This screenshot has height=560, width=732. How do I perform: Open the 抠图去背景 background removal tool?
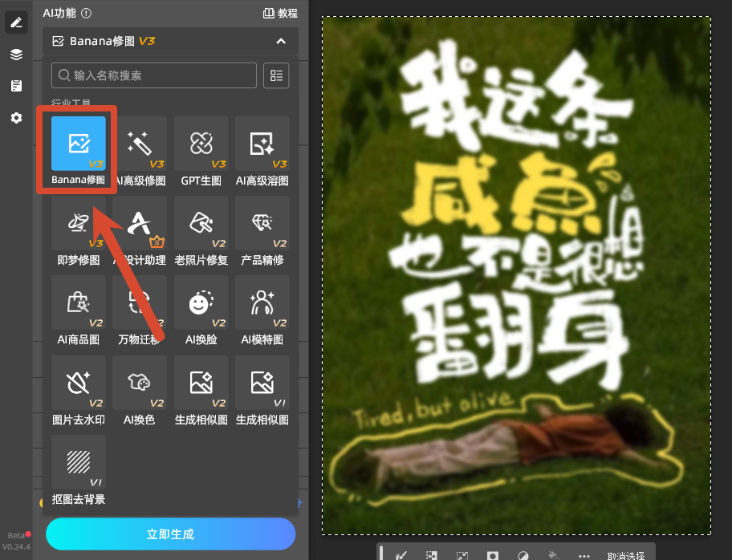pyautogui.click(x=79, y=462)
